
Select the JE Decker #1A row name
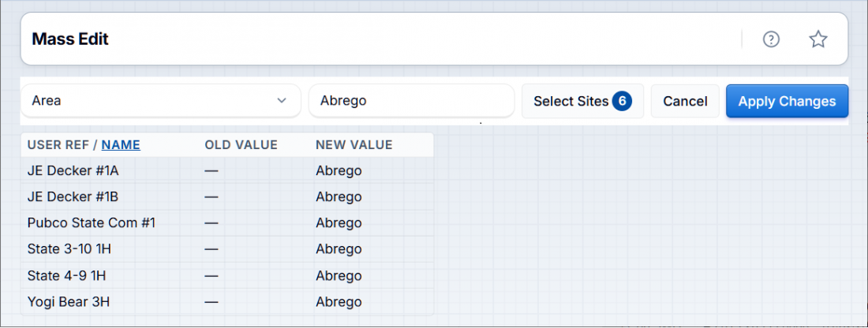pos(73,171)
